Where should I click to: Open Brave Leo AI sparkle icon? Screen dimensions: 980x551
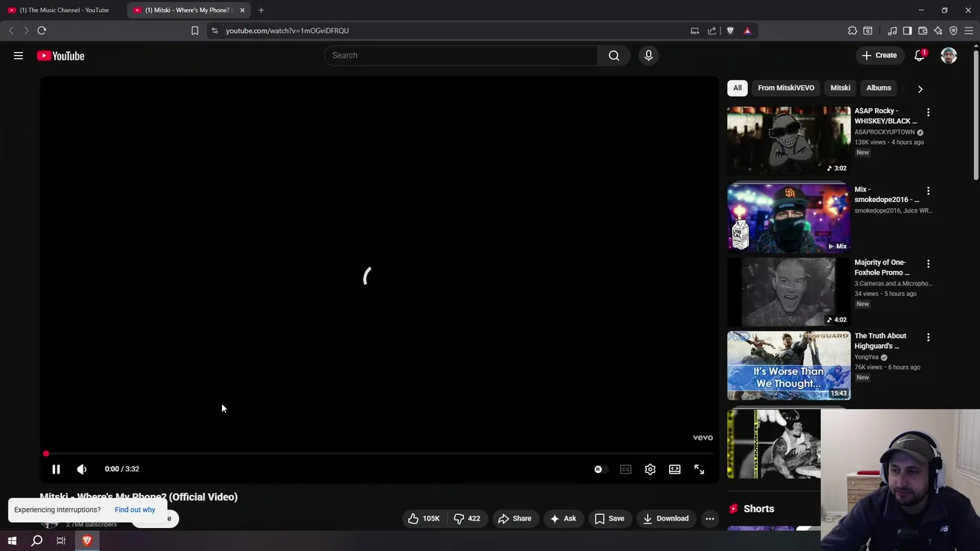point(938,31)
